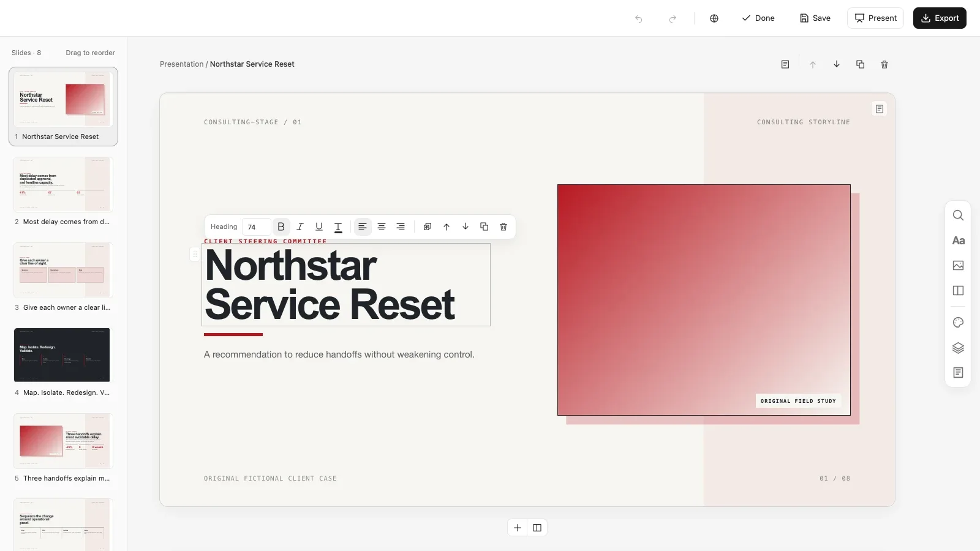Open the theme palette icon
Screen dimensions: 980x551
(x=959, y=323)
